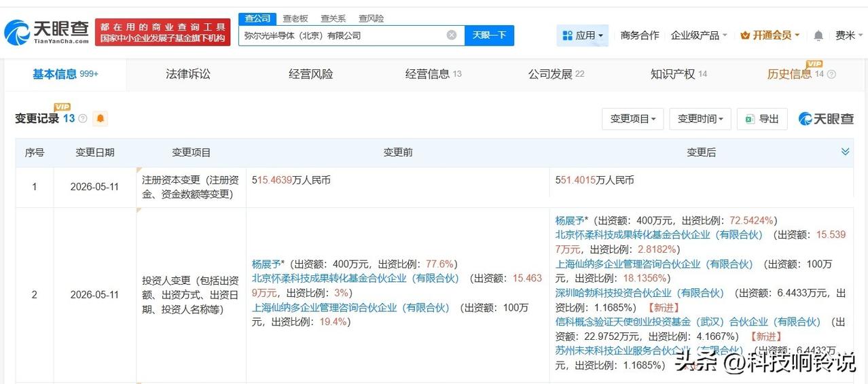Click the 变更后 column header
This screenshot has width=868, height=384.
702,153
